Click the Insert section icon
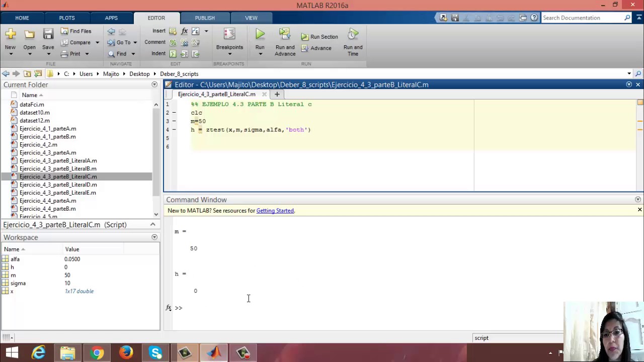Viewport: 644px width, 362px height. click(x=173, y=31)
